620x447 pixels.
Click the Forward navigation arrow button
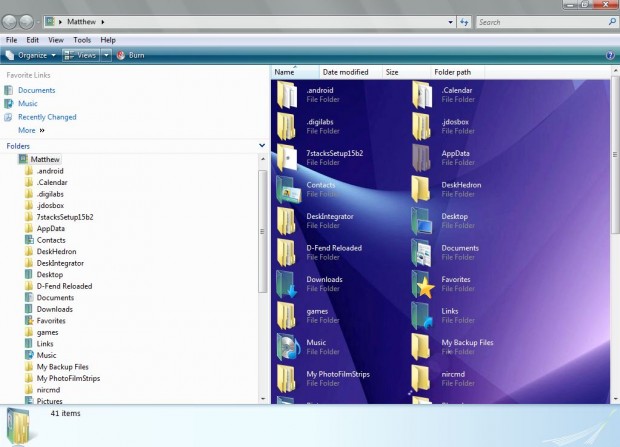(x=26, y=22)
